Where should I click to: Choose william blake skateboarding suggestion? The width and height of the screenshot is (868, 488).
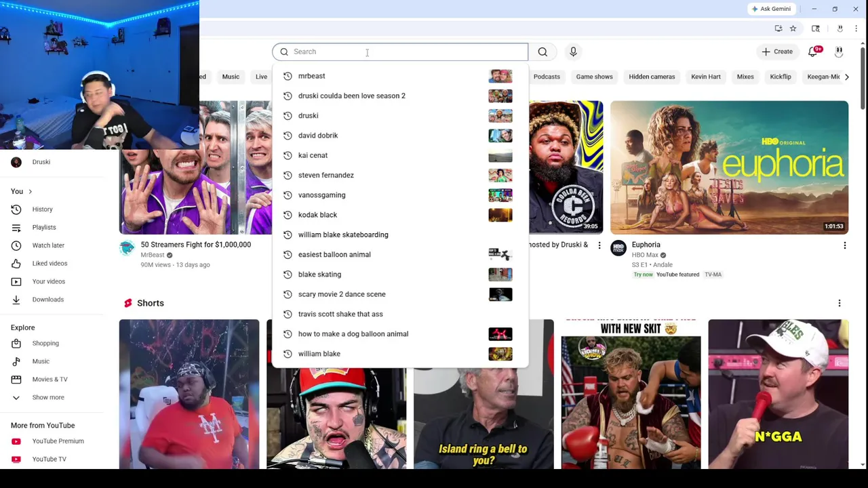tap(400, 235)
